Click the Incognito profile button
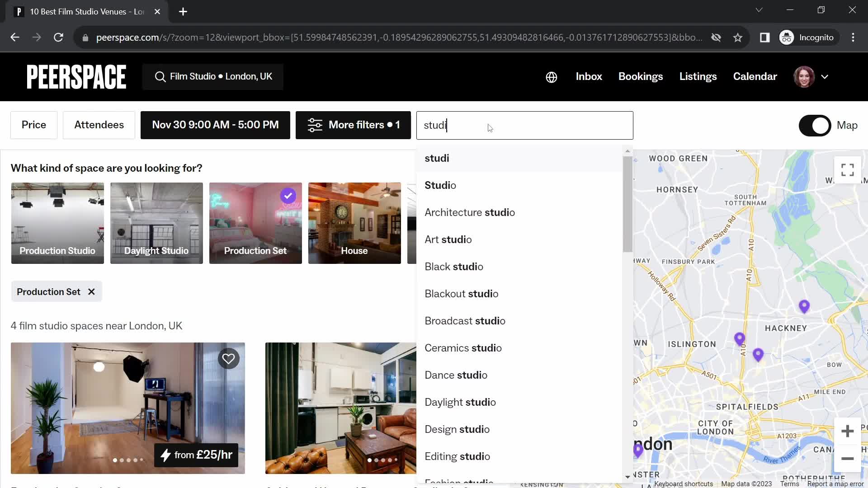The image size is (868, 488). click(x=808, y=38)
